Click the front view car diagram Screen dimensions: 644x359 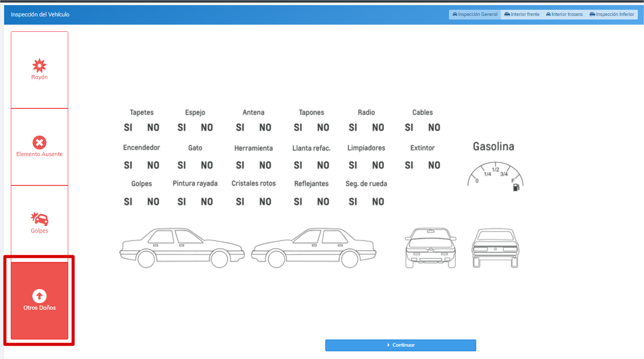pyautogui.click(x=430, y=248)
